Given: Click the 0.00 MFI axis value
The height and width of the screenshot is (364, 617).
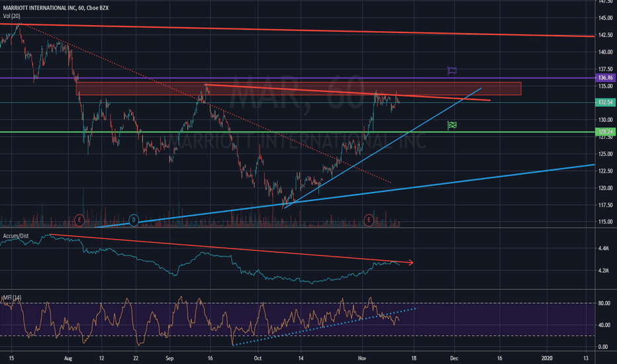Looking at the screenshot, I should coord(603,347).
